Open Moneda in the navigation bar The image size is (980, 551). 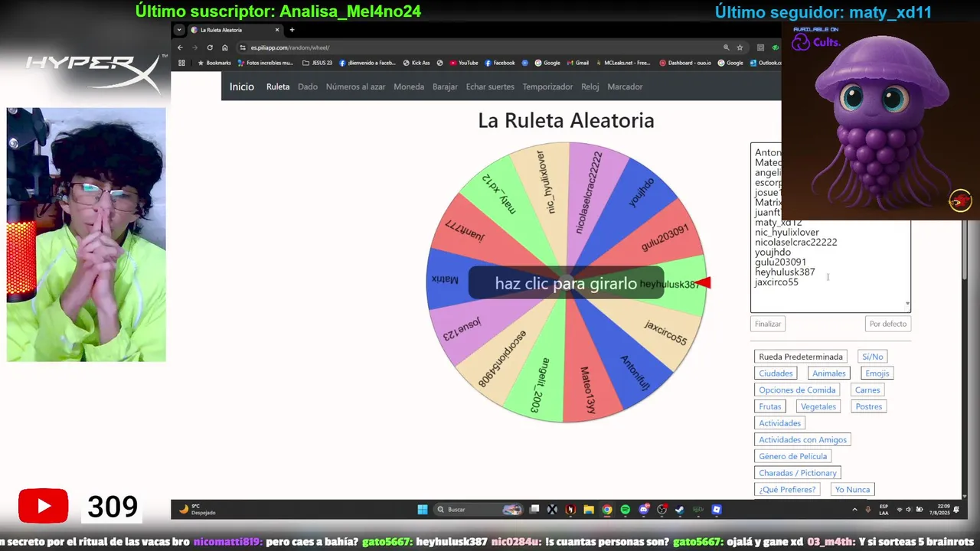click(x=409, y=86)
